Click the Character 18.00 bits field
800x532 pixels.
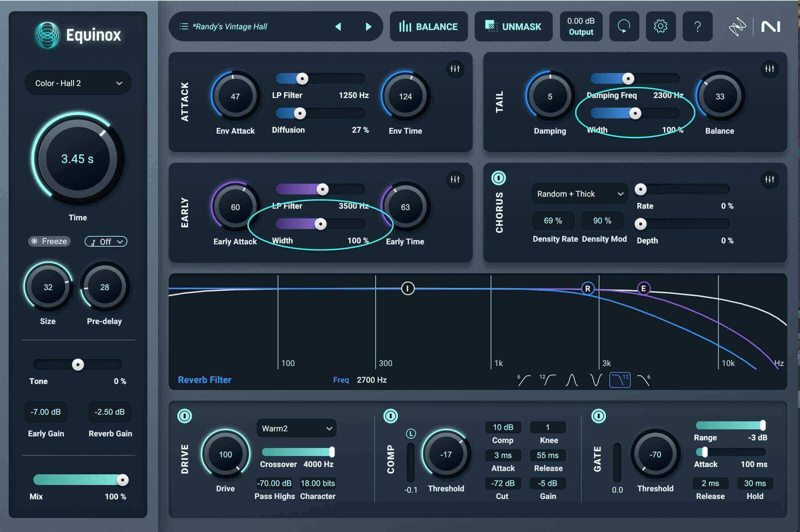[318, 483]
